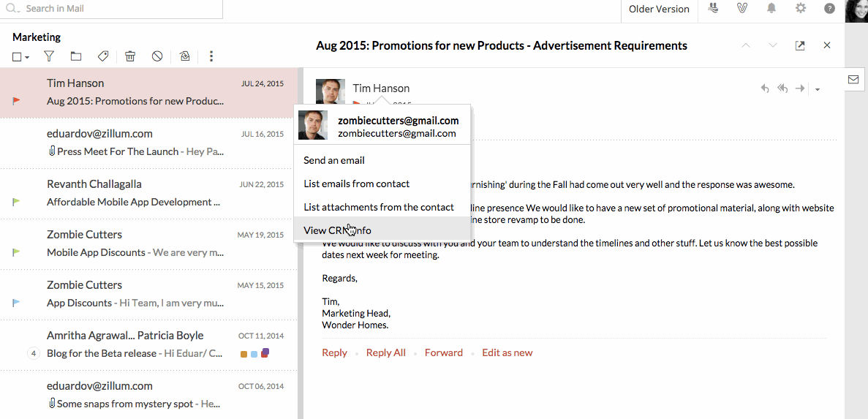
Task: Open email in new window icon
Action: pos(800,45)
